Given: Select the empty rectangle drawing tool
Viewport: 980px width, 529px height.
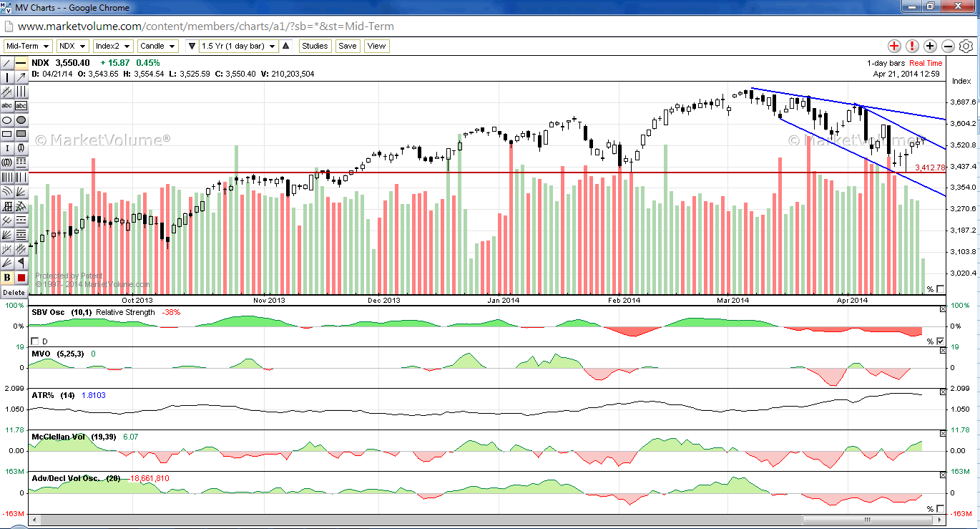Looking at the screenshot, I should [x=7, y=134].
